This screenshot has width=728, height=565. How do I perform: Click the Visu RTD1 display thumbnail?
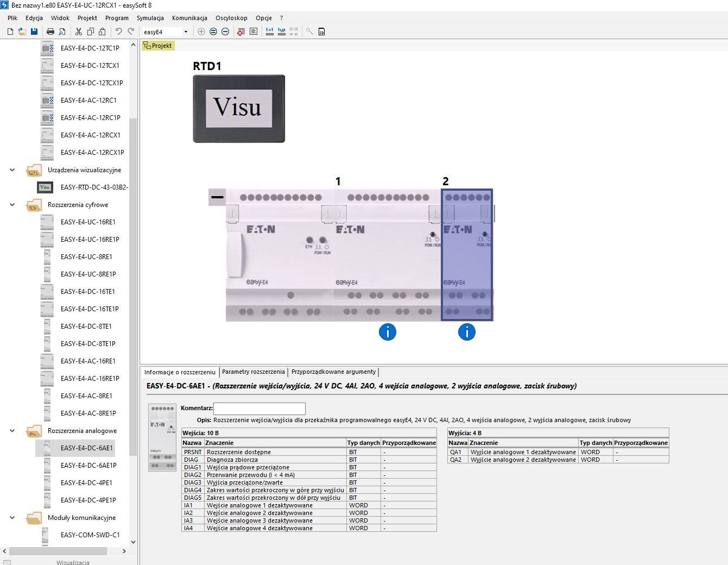pyautogui.click(x=239, y=109)
